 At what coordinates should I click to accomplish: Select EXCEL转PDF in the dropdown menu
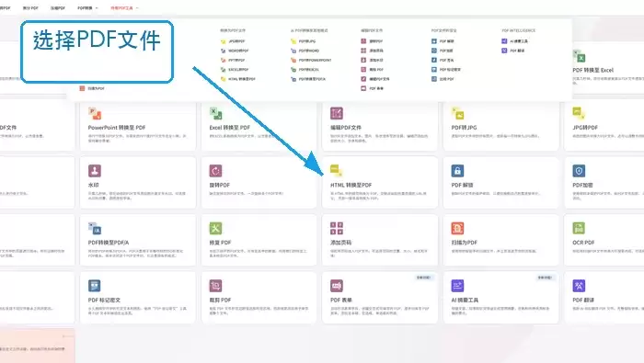tap(235, 70)
